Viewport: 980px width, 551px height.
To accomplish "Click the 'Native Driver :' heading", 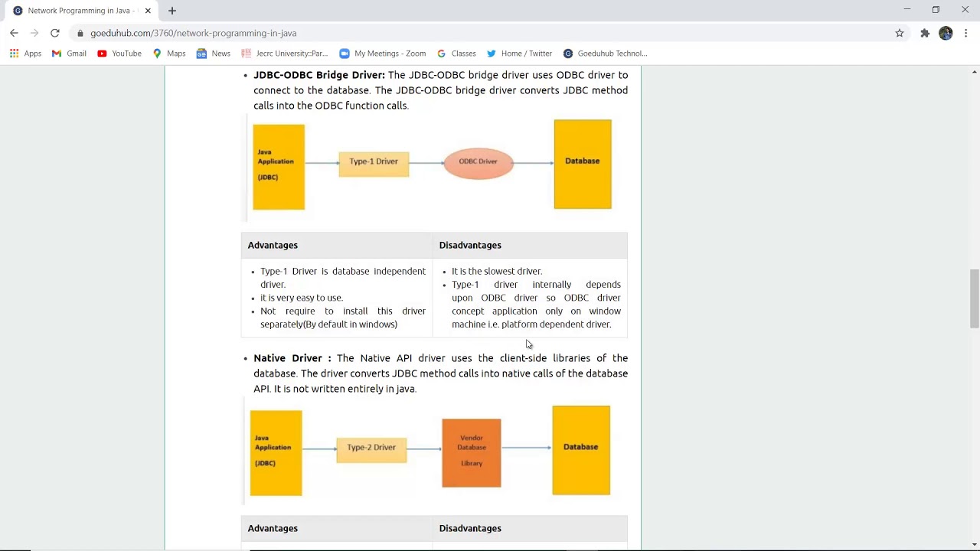I will pos(292,358).
